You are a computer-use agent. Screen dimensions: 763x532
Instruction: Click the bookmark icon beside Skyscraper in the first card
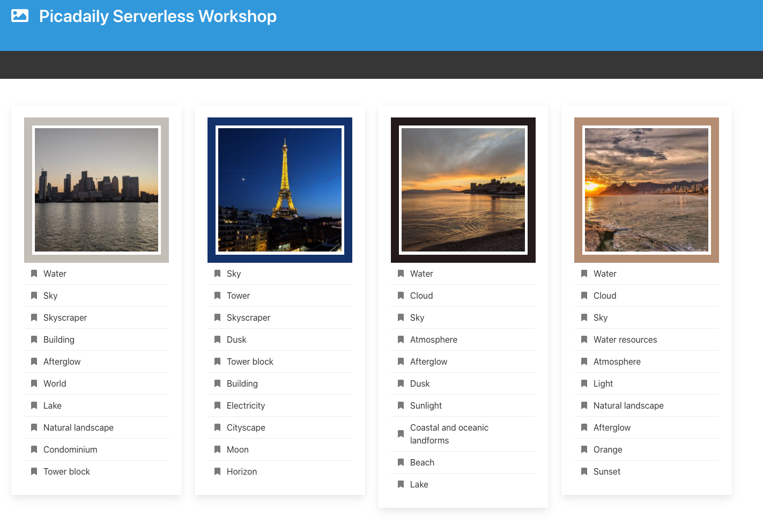34,317
